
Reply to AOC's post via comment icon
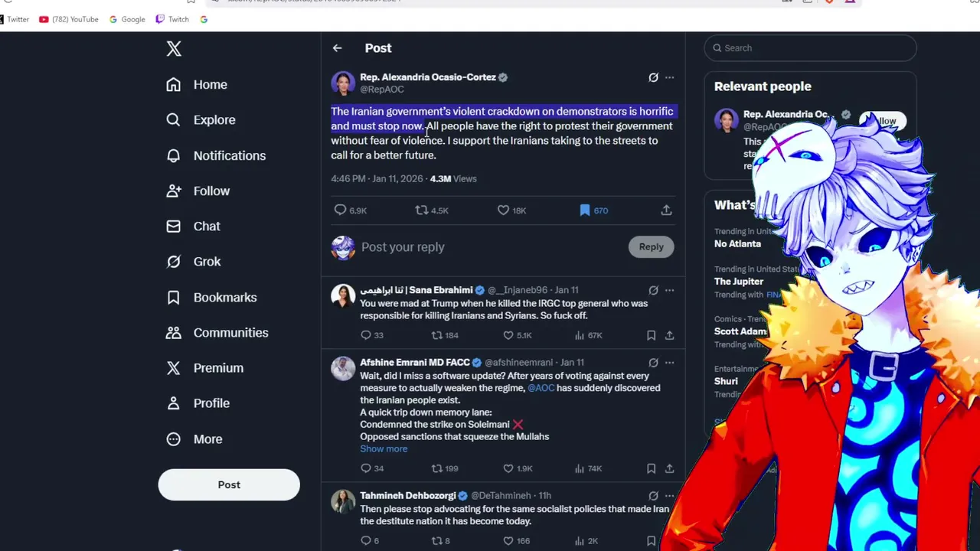click(x=341, y=210)
